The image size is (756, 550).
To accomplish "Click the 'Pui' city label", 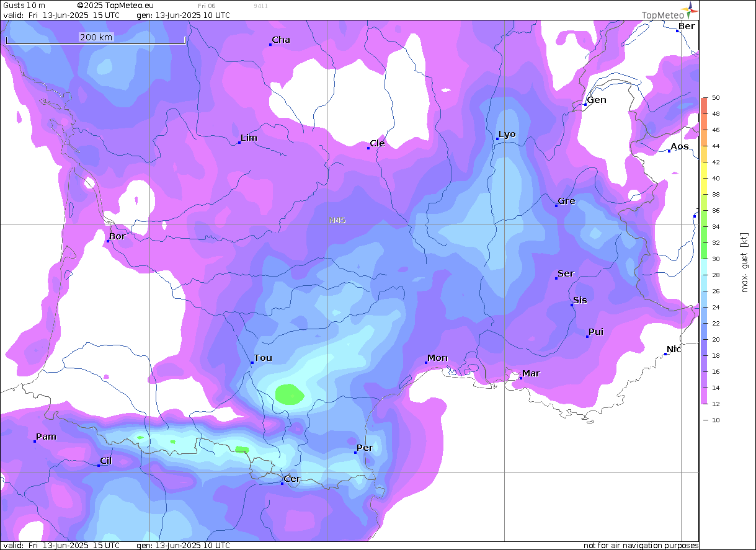I will click(596, 332).
